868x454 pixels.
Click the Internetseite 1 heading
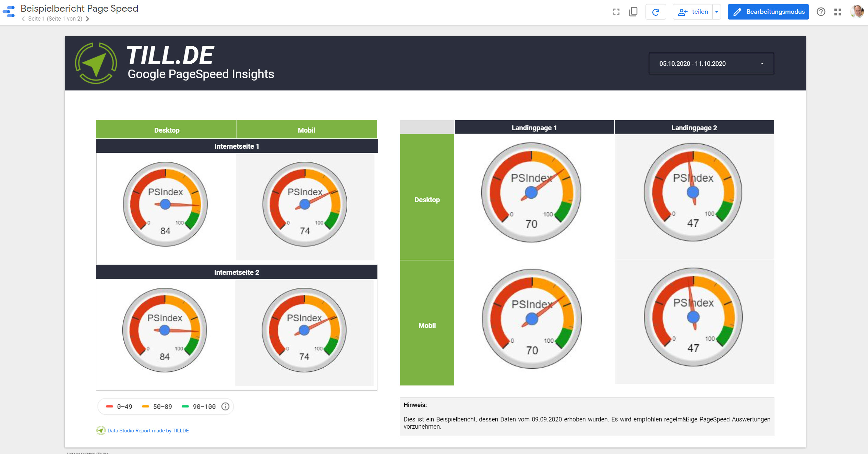(237, 146)
